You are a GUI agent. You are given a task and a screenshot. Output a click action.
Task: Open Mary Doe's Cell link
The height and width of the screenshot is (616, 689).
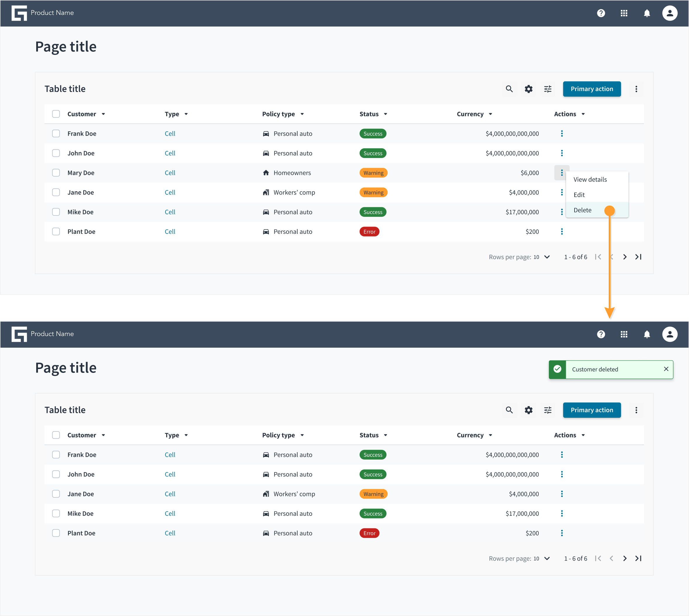coord(170,173)
